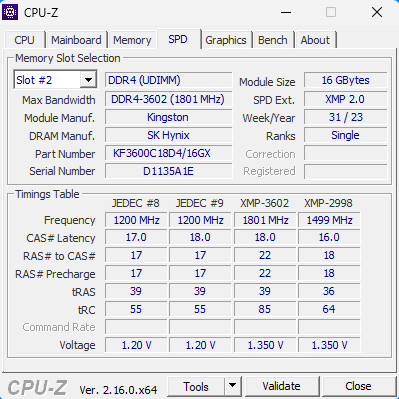Click the Close button at bottom

coord(358,386)
